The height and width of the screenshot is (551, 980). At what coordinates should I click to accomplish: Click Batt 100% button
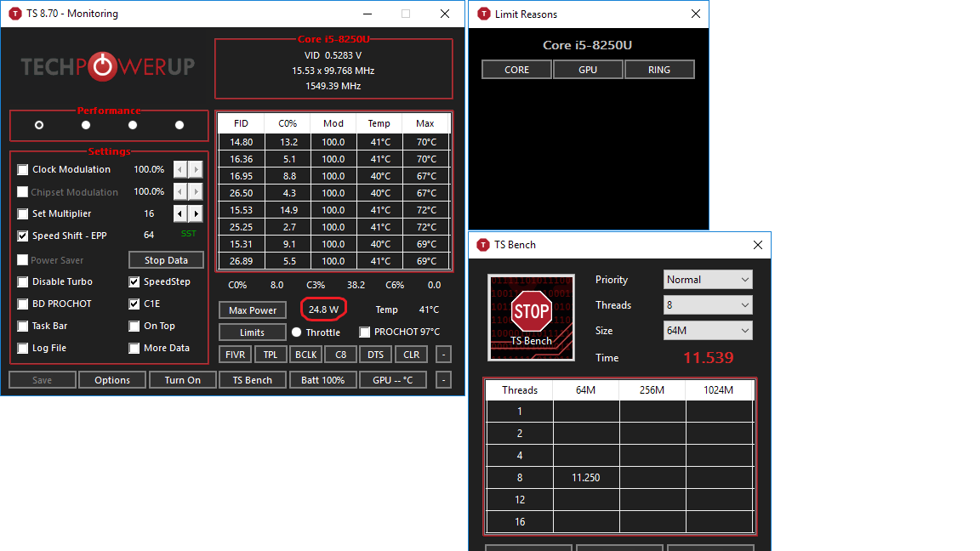click(x=322, y=380)
